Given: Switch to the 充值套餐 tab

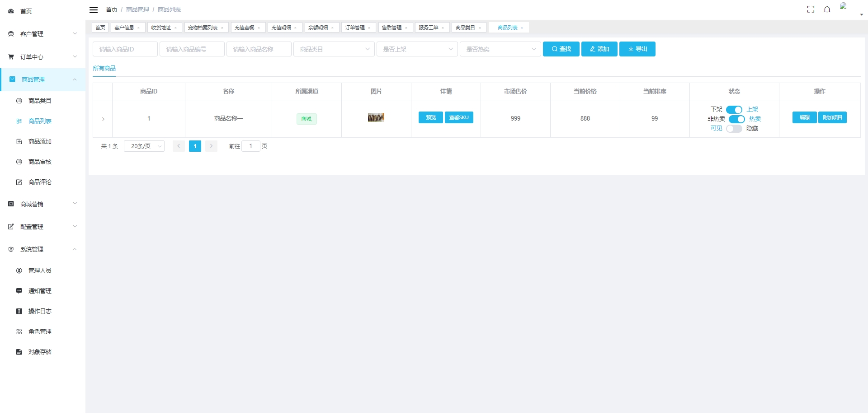Looking at the screenshot, I should pos(248,28).
